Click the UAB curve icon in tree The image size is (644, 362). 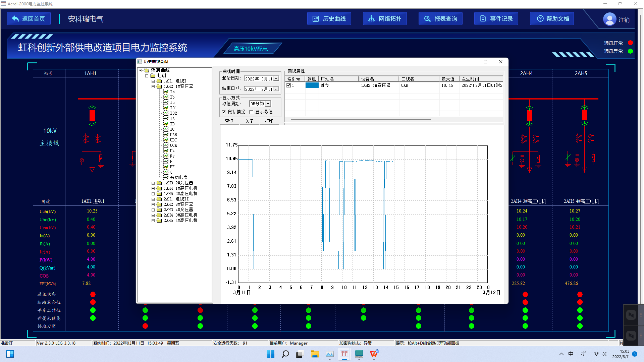[x=166, y=135]
